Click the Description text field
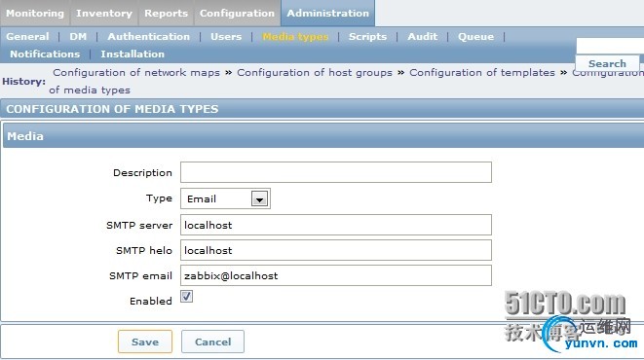 (336, 172)
